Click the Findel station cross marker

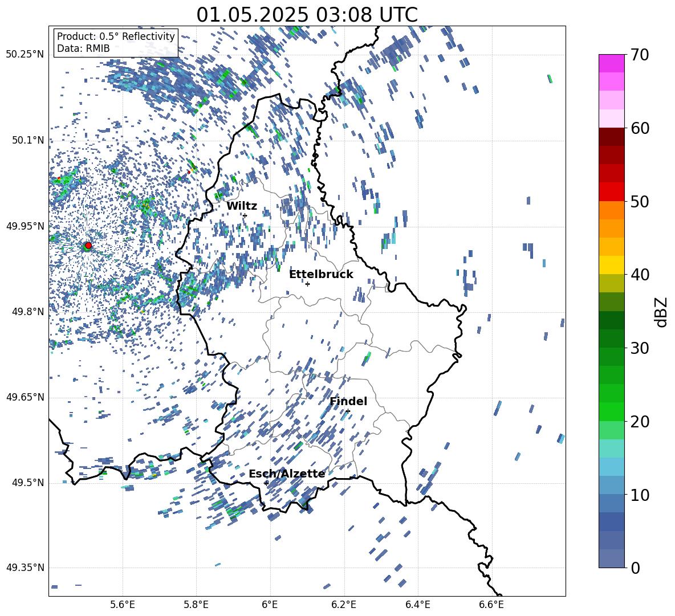348,411
